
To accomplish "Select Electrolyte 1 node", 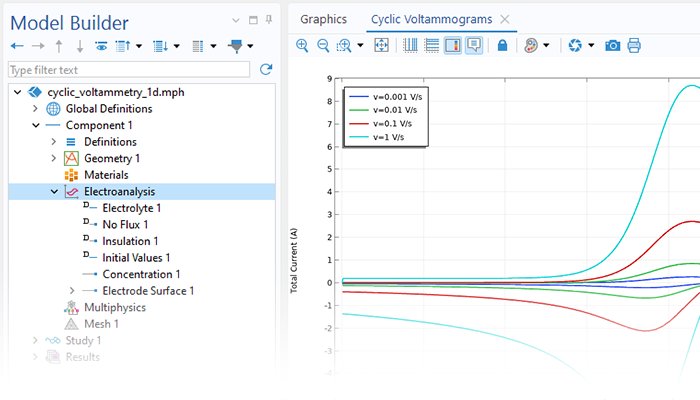I will point(132,208).
